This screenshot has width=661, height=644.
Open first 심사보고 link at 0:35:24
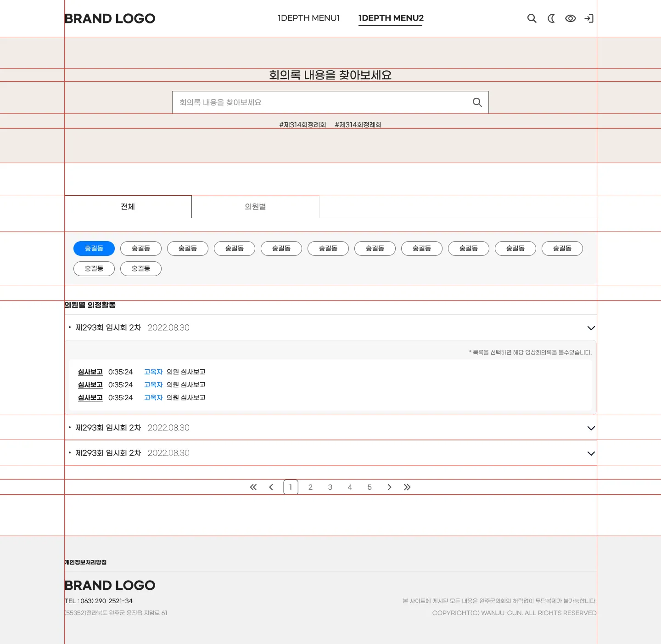(x=90, y=372)
